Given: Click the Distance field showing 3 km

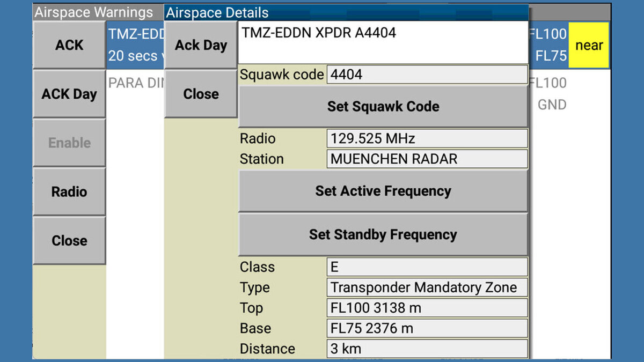Looking at the screenshot, I should (427, 349).
